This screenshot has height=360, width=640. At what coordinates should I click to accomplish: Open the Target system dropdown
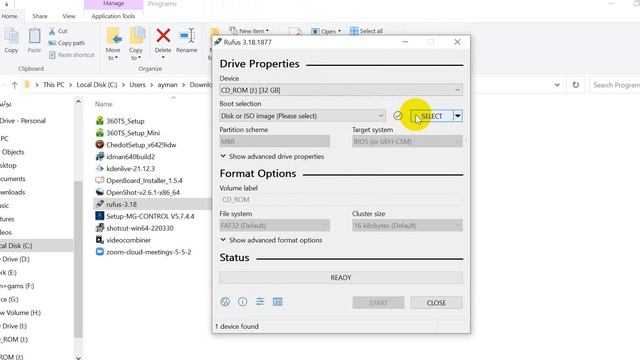407,142
